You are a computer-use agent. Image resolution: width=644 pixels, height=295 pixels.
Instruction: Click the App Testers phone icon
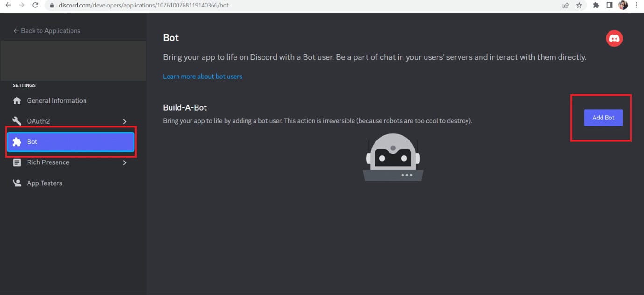[x=17, y=183]
